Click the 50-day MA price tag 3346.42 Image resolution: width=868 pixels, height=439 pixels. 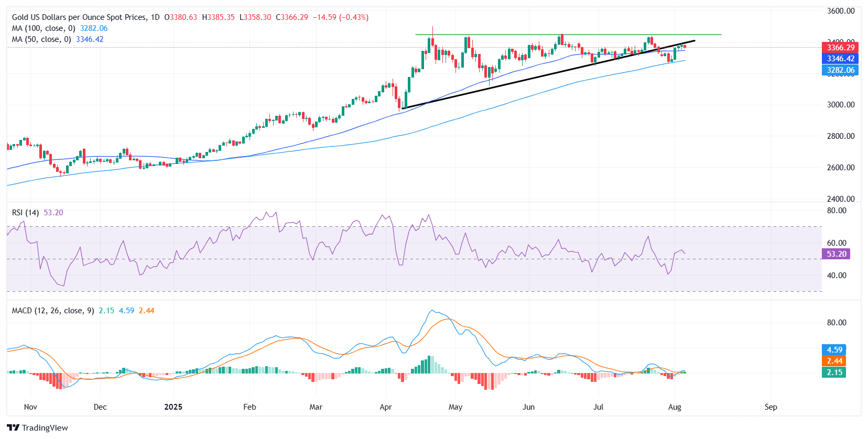(x=840, y=59)
